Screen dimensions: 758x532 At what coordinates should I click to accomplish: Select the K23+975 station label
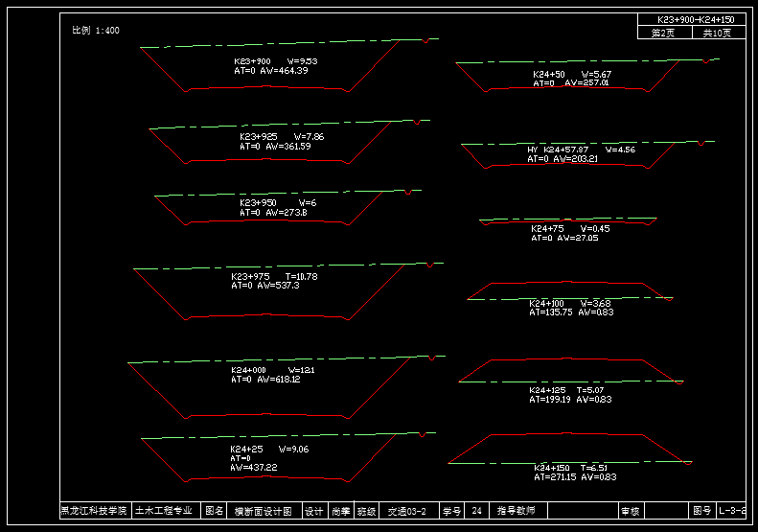[250, 276]
